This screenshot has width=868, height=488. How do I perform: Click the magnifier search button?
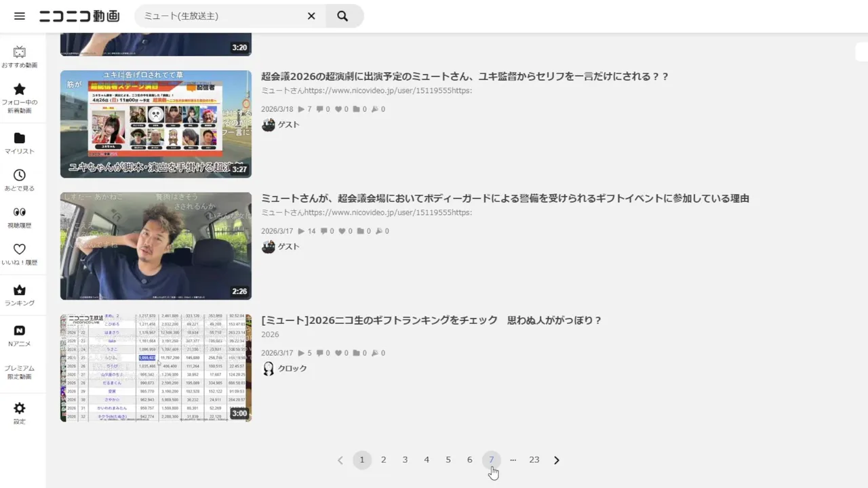(343, 16)
